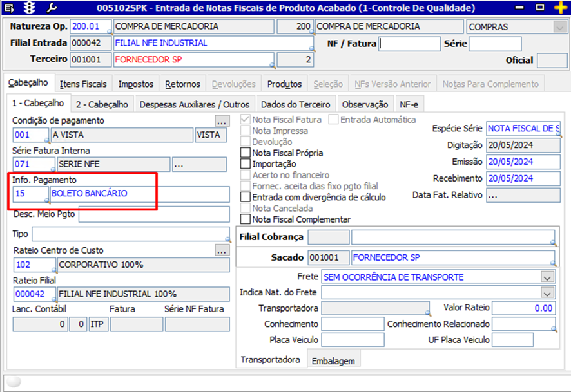
Task: Open lookup on Sacado Fornecedor SP field
Action: [553, 263]
